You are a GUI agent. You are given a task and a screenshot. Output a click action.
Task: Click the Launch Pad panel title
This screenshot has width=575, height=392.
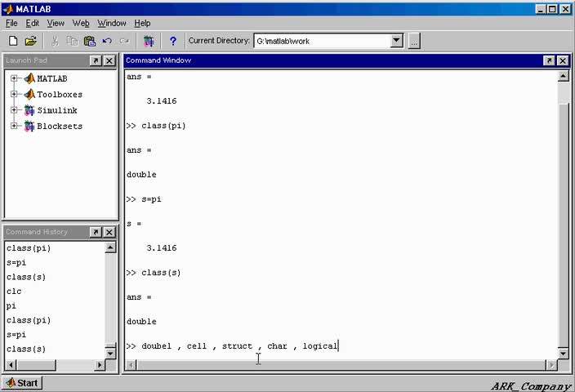coord(27,60)
